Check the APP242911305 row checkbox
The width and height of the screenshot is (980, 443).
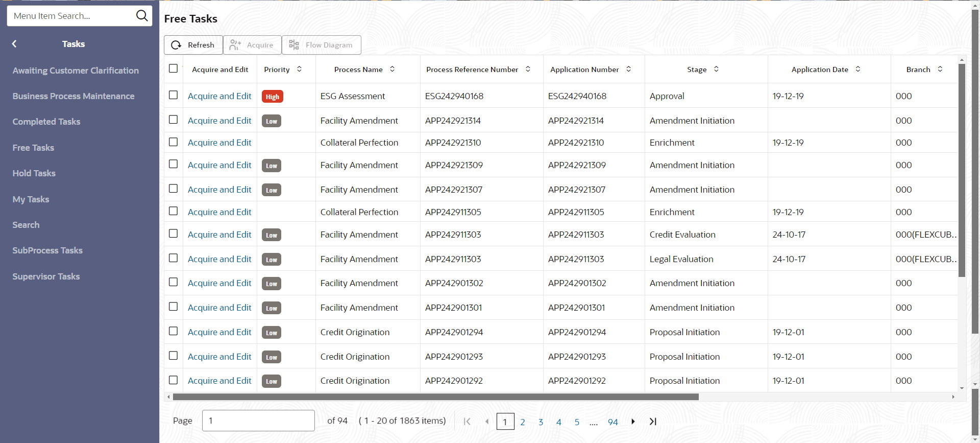click(174, 211)
